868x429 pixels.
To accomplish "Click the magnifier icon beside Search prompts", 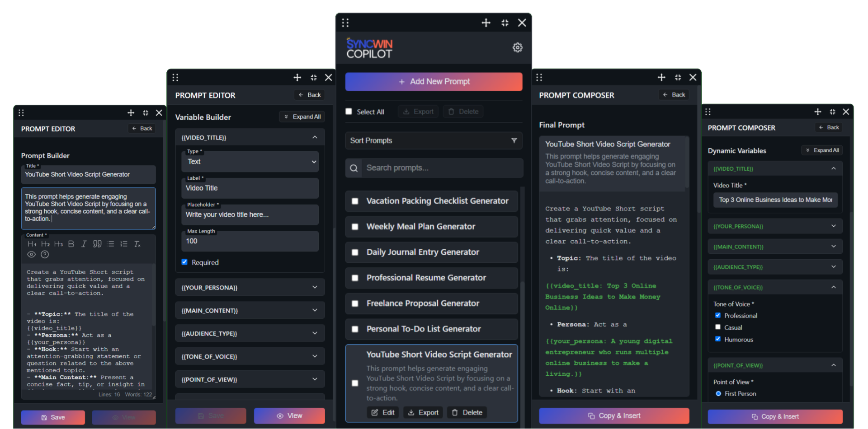I will [x=354, y=168].
